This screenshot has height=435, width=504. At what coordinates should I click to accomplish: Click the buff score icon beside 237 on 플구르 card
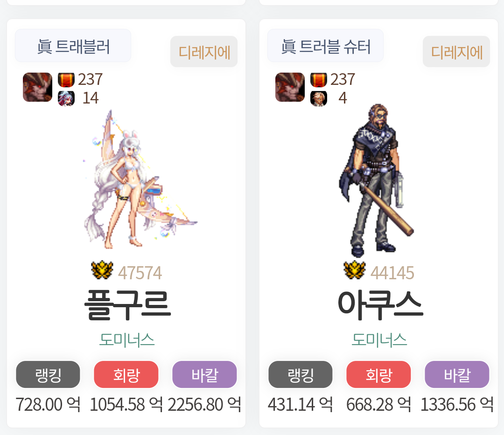(x=66, y=80)
